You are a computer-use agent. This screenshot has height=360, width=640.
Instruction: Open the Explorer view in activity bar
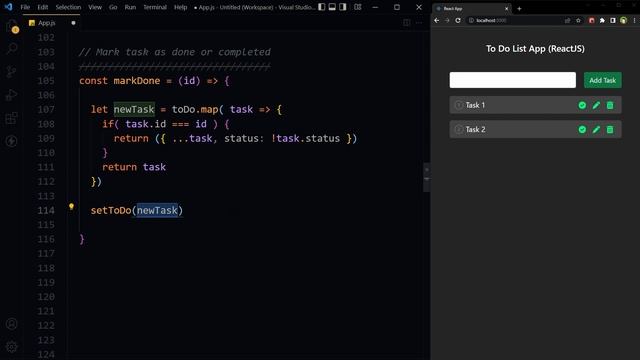[x=12, y=26]
